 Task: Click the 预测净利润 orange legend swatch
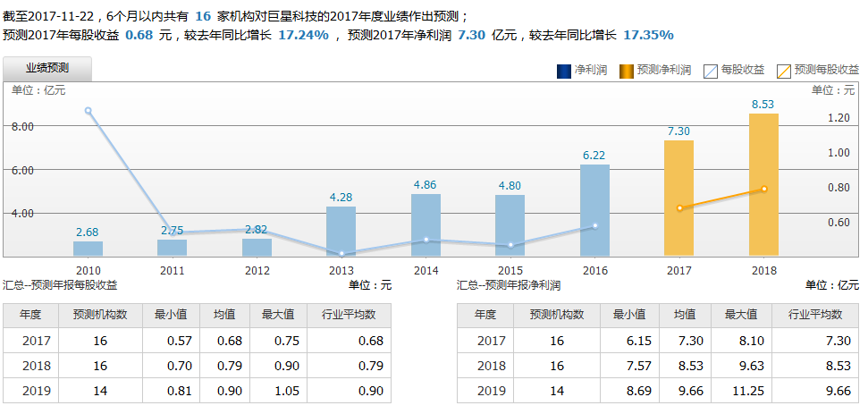(627, 71)
